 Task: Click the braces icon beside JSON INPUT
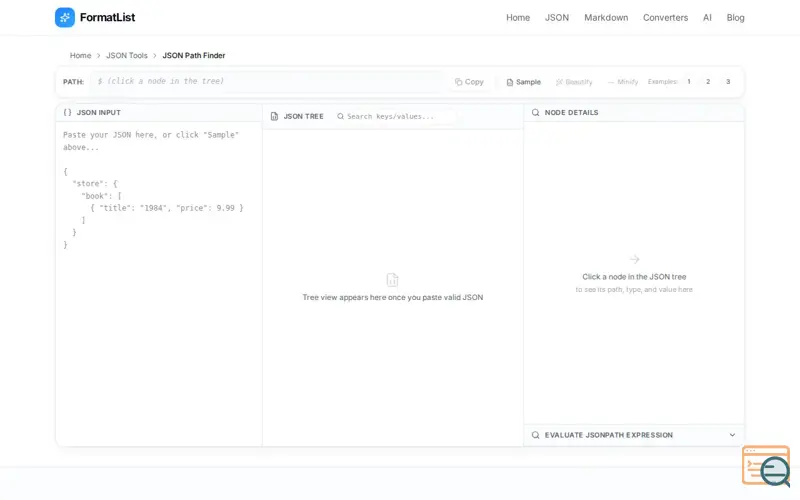pyautogui.click(x=67, y=112)
